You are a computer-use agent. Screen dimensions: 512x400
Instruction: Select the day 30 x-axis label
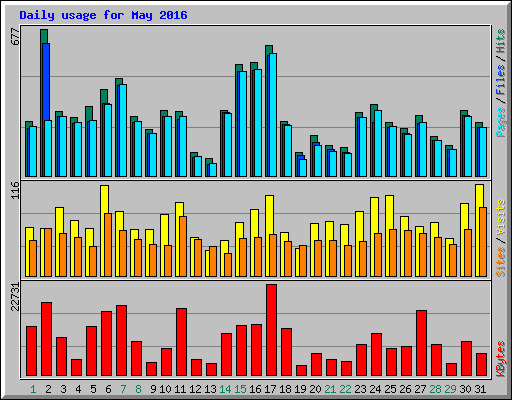pyautogui.click(x=465, y=389)
